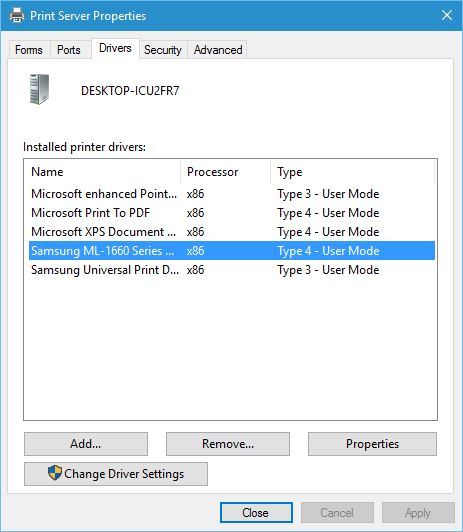Go to the Security tab
Image resolution: width=463 pixels, height=532 pixels.
click(x=163, y=50)
